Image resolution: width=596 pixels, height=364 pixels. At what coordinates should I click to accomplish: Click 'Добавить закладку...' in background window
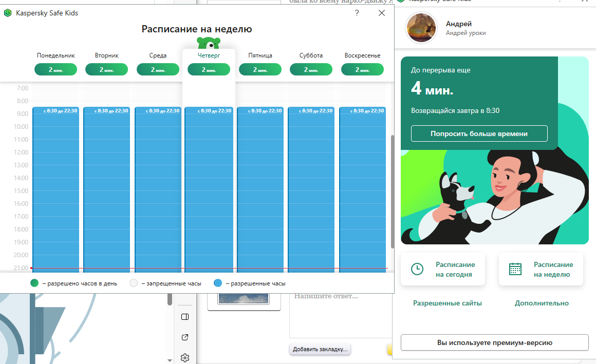320,349
